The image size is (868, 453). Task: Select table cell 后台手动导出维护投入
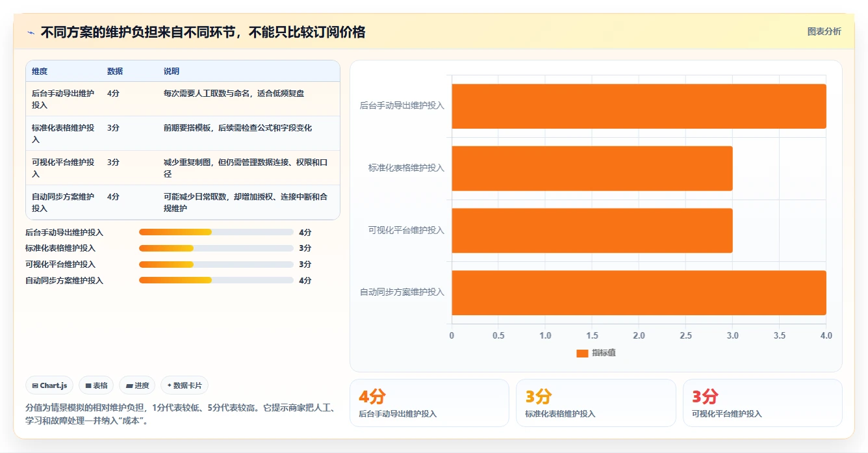click(63, 99)
